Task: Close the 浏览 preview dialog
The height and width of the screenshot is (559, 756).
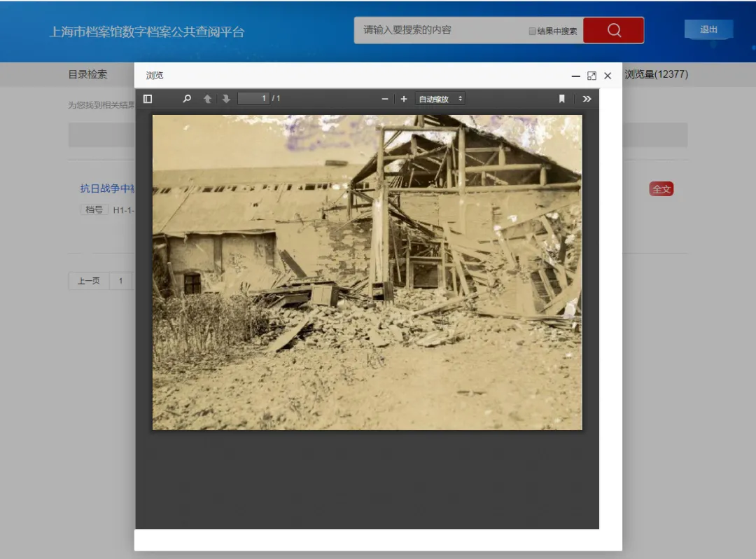Action: click(608, 76)
